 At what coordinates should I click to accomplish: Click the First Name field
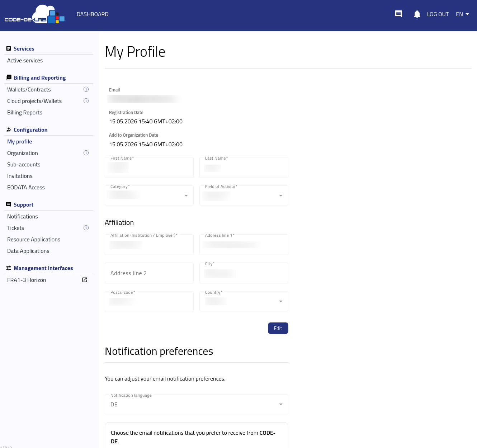pyautogui.click(x=149, y=168)
